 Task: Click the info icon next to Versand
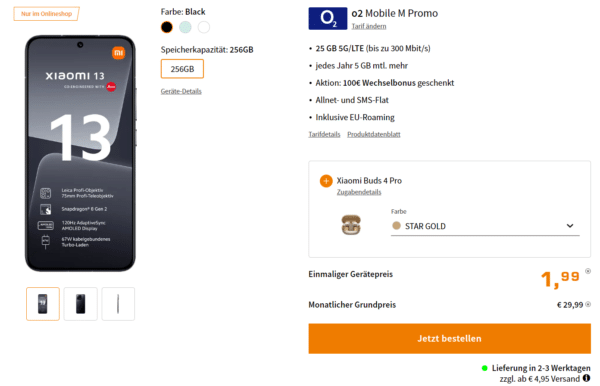pos(586,378)
